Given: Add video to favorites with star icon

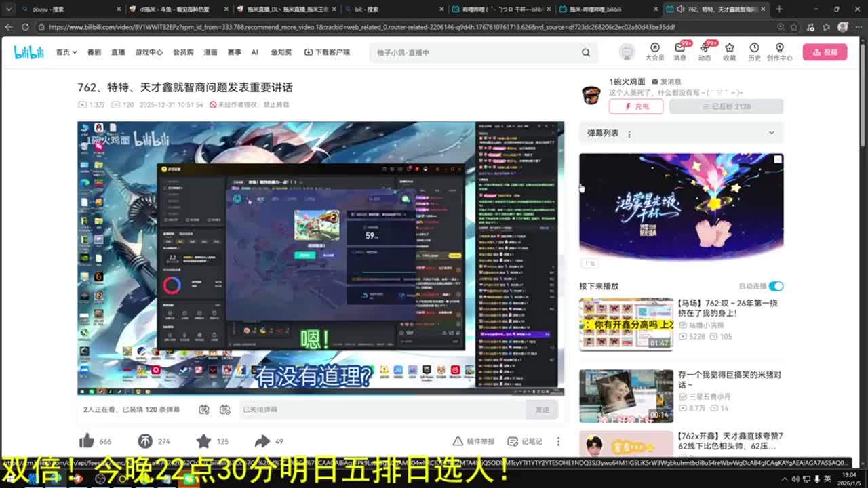Looking at the screenshot, I should (x=203, y=441).
